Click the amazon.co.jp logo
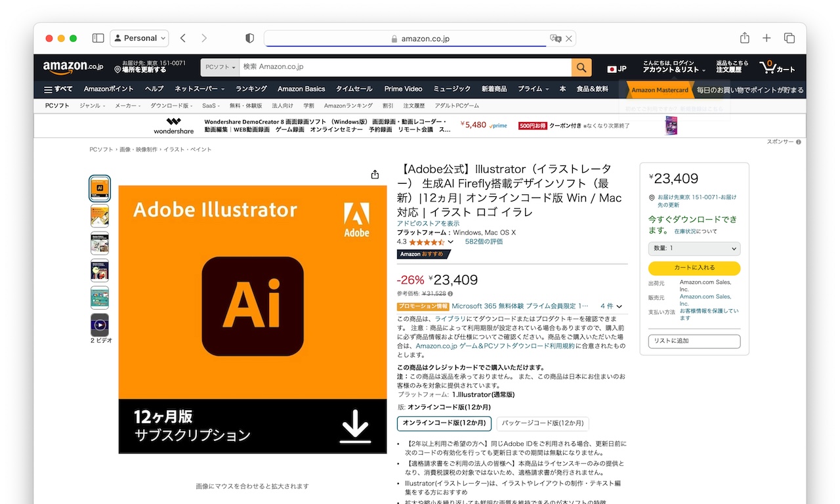 tap(73, 67)
